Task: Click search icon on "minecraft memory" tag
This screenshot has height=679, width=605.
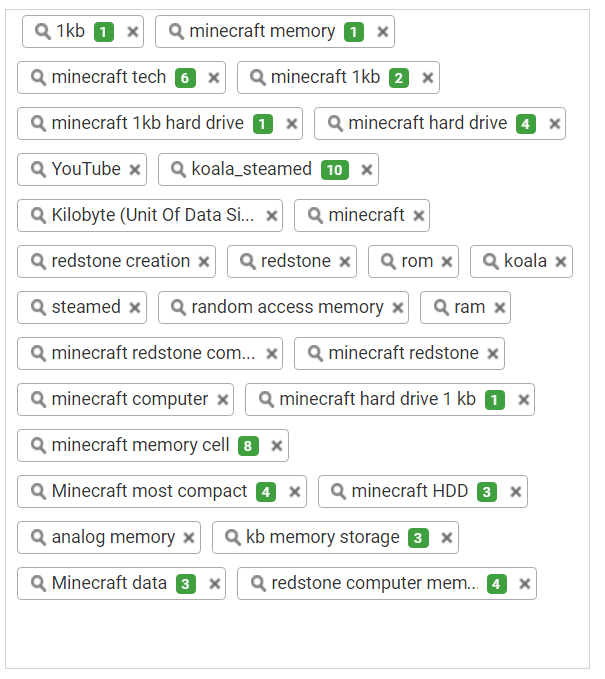Action: (176, 32)
